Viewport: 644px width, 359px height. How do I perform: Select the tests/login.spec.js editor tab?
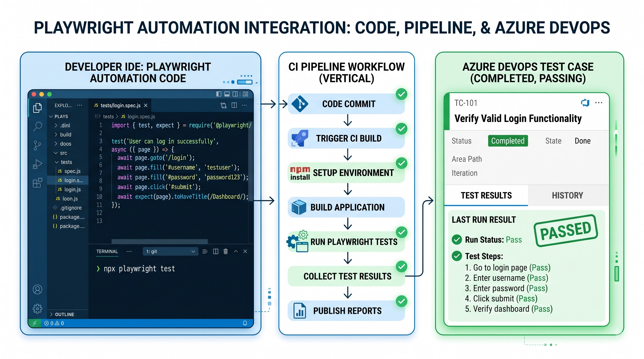(120, 105)
